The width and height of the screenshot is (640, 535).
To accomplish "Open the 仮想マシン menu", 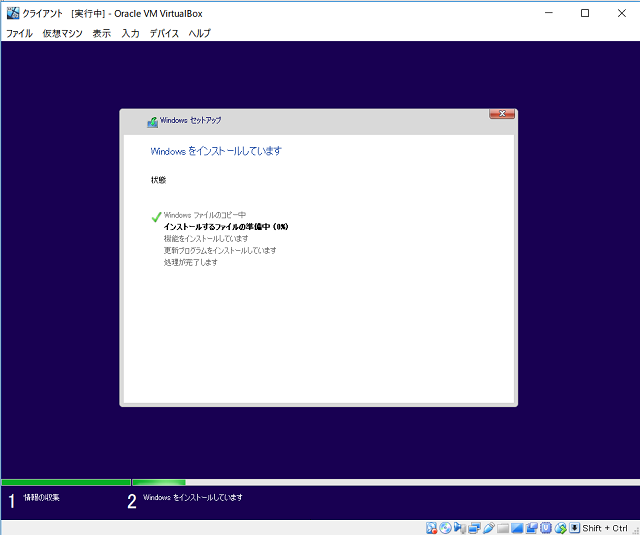I will pyautogui.click(x=62, y=33).
